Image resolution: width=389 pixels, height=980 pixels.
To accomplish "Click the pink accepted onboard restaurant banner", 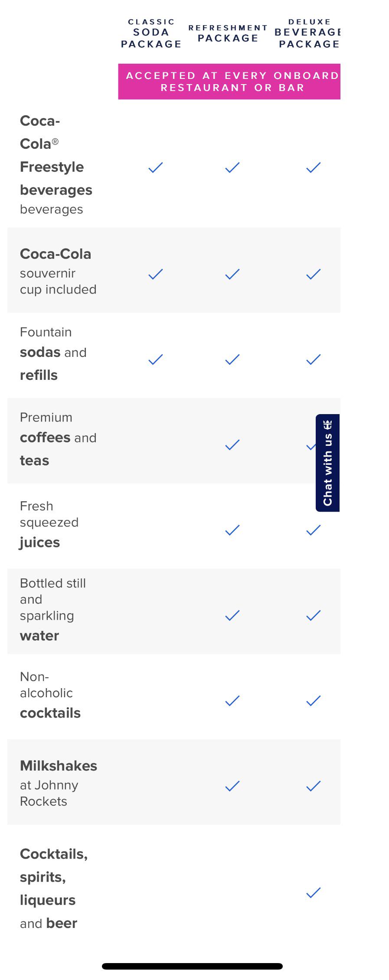I will coord(229,82).
